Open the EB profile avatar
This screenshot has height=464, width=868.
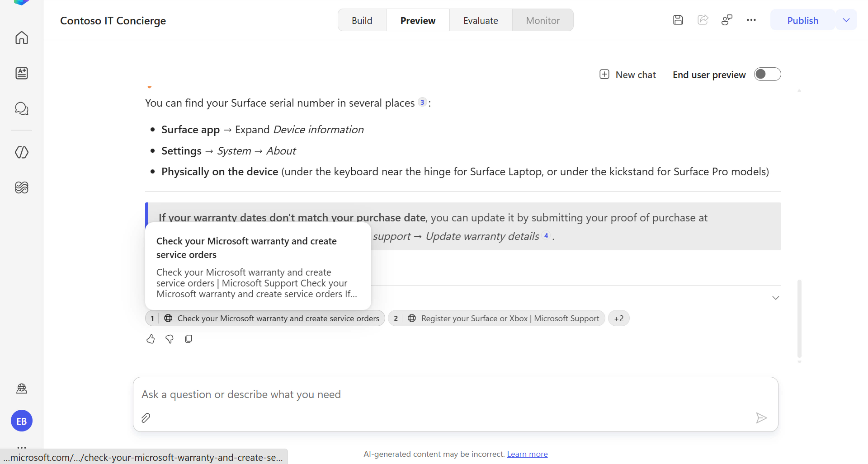coord(22,421)
